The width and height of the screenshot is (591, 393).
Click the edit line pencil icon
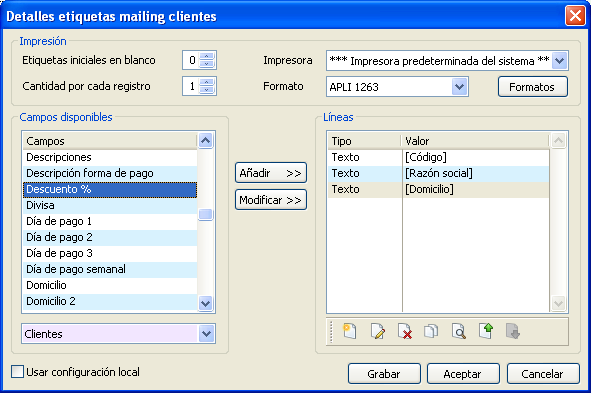coord(377,332)
